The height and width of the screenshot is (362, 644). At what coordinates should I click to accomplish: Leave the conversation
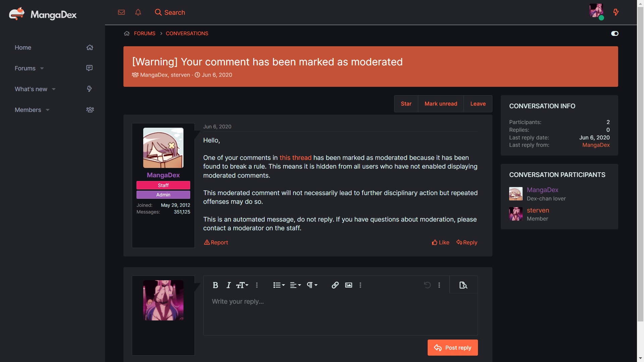478,104
